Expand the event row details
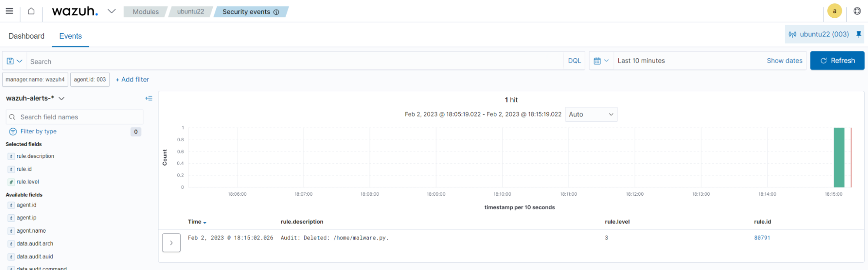This screenshot has height=270, width=868. (x=172, y=243)
